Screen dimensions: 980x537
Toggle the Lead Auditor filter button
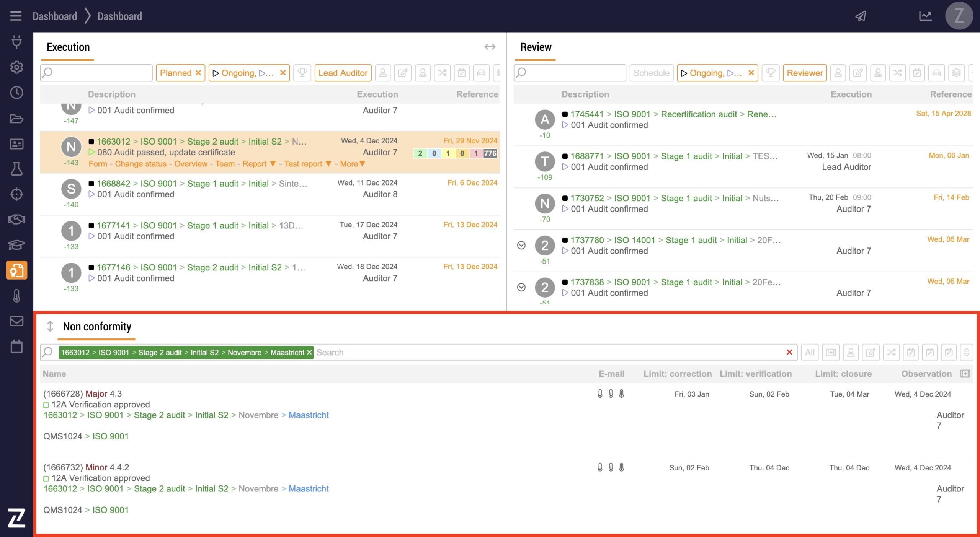(343, 73)
